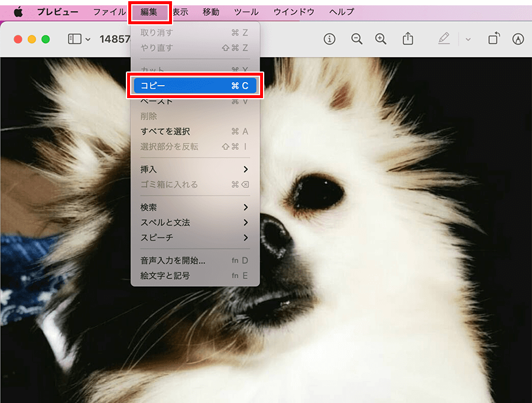Click the 編集 menu in menu bar

click(149, 12)
